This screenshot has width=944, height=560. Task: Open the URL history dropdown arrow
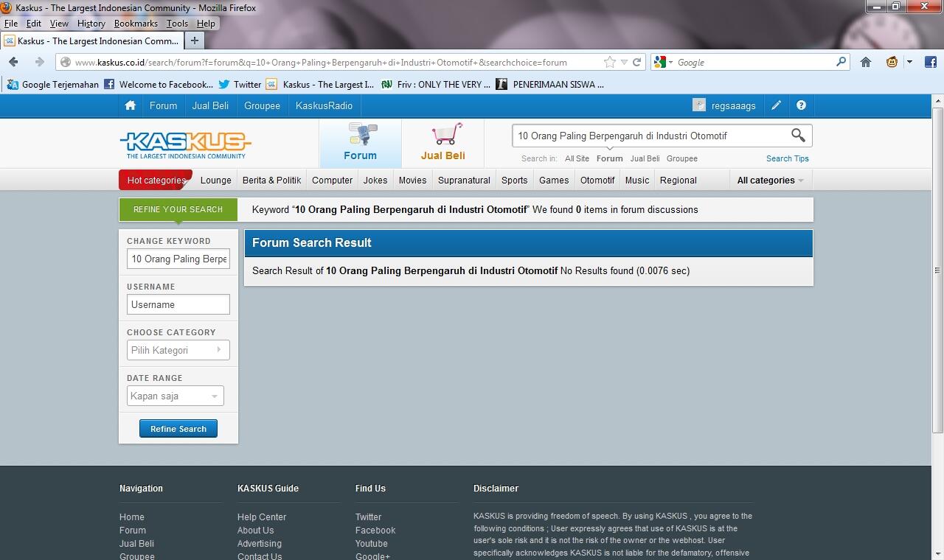(x=624, y=63)
